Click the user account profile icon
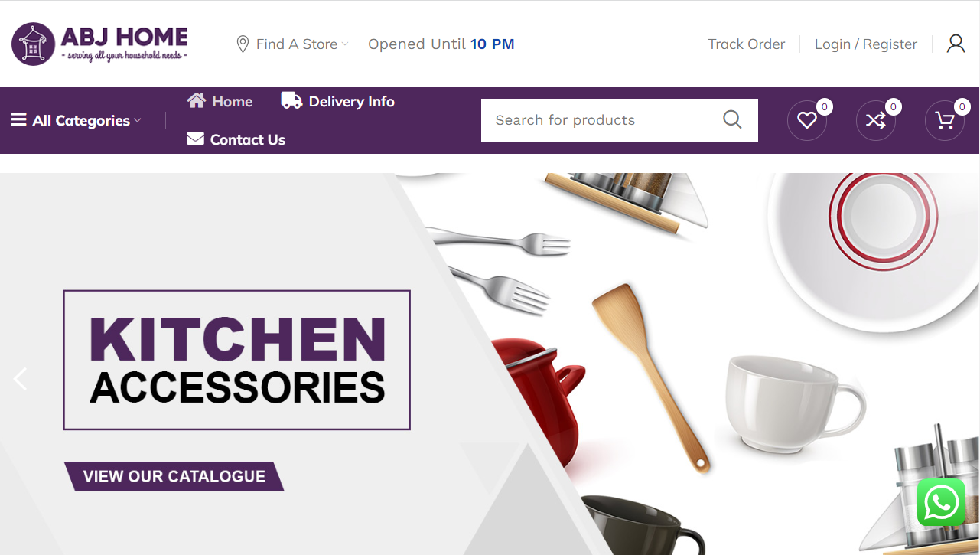 click(956, 44)
